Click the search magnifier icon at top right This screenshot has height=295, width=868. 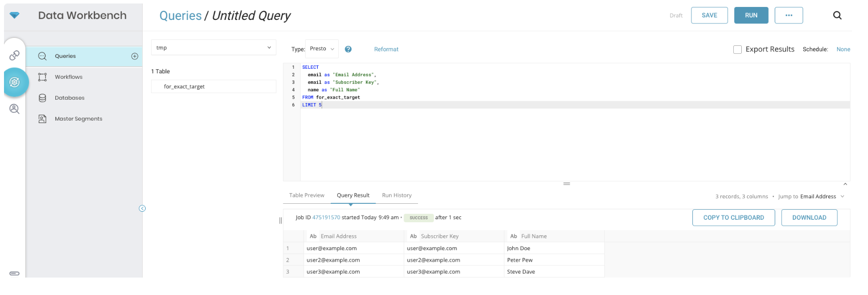tap(837, 15)
